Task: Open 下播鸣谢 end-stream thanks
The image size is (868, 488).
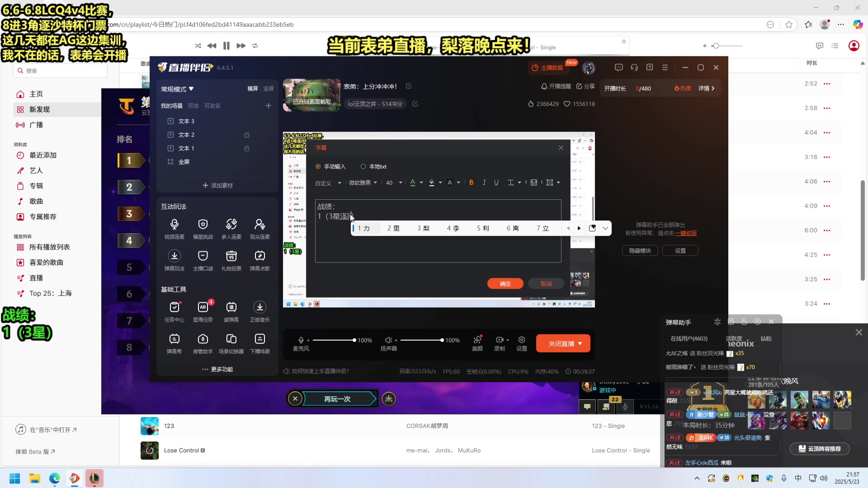Action: tap(259, 343)
